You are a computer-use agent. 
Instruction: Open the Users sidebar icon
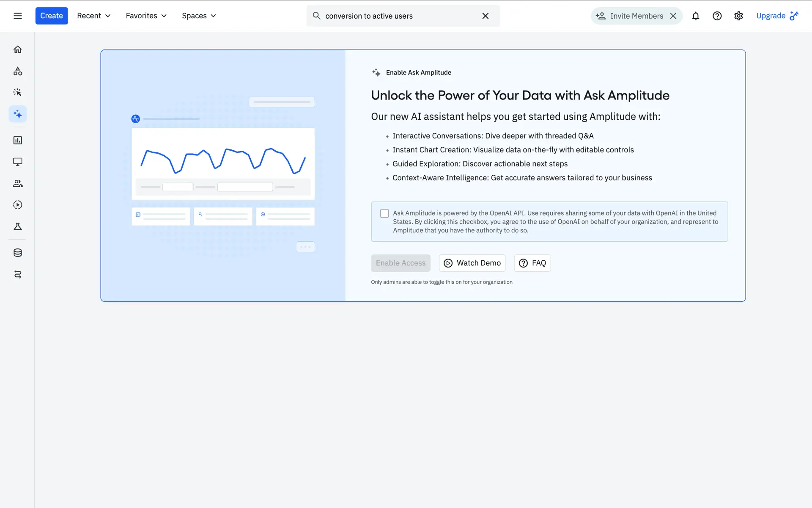(17, 183)
